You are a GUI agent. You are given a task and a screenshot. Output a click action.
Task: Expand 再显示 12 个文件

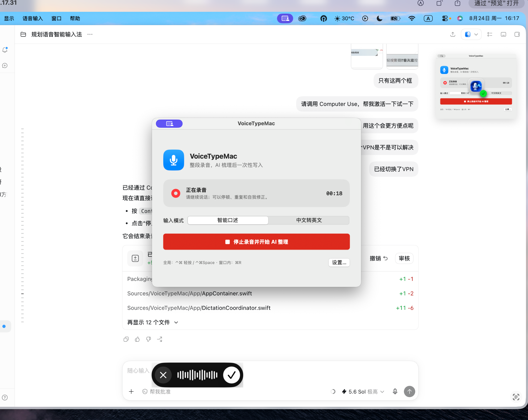click(153, 322)
